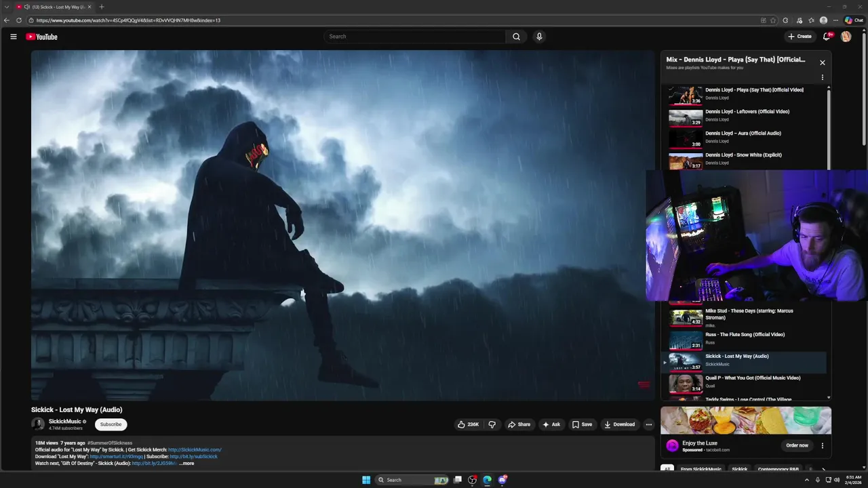The image size is (868, 488).
Task: Select the Sickick - Lost My Way browser tab
Action: pos(54,7)
